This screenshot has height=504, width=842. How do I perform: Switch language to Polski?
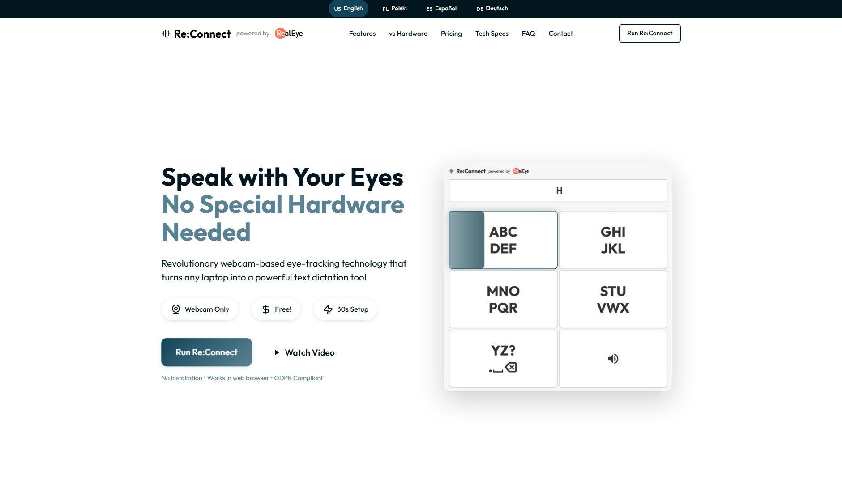pos(395,8)
